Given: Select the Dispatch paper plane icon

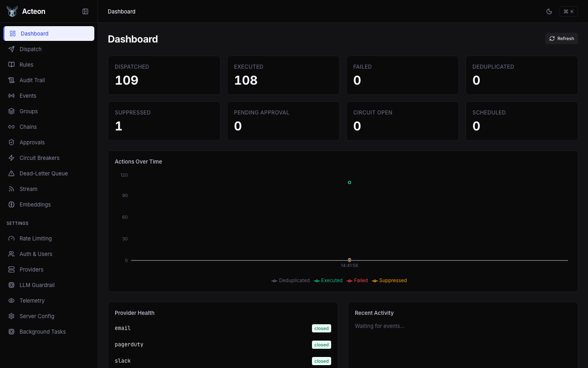Looking at the screenshot, I should pos(11,49).
